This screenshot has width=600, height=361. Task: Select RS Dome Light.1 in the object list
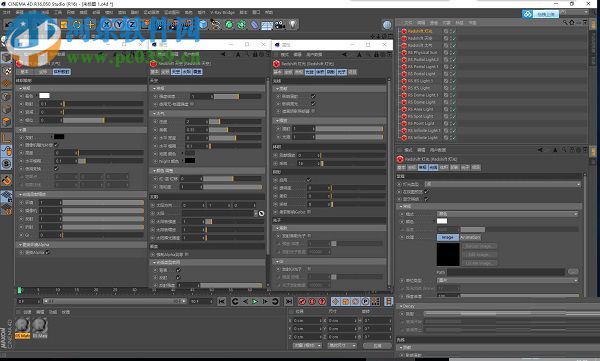coord(423,95)
